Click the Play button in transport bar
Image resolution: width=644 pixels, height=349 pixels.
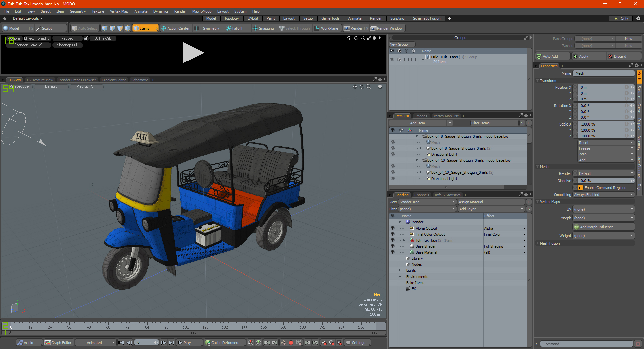click(189, 343)
